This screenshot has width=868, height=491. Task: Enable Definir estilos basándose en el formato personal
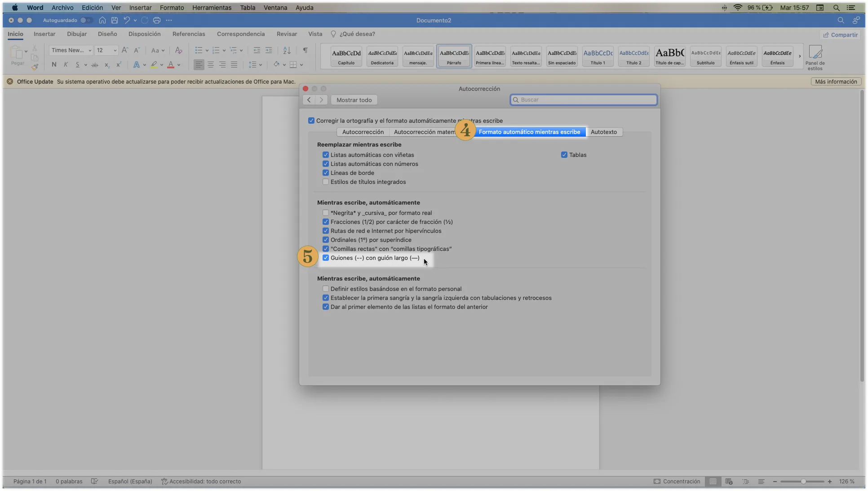point(326,289)
